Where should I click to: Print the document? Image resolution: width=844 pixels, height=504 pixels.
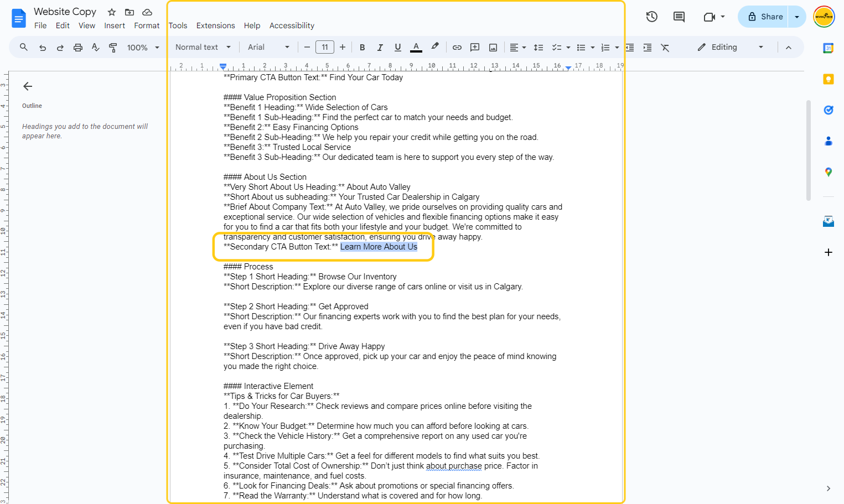(78, 48)
